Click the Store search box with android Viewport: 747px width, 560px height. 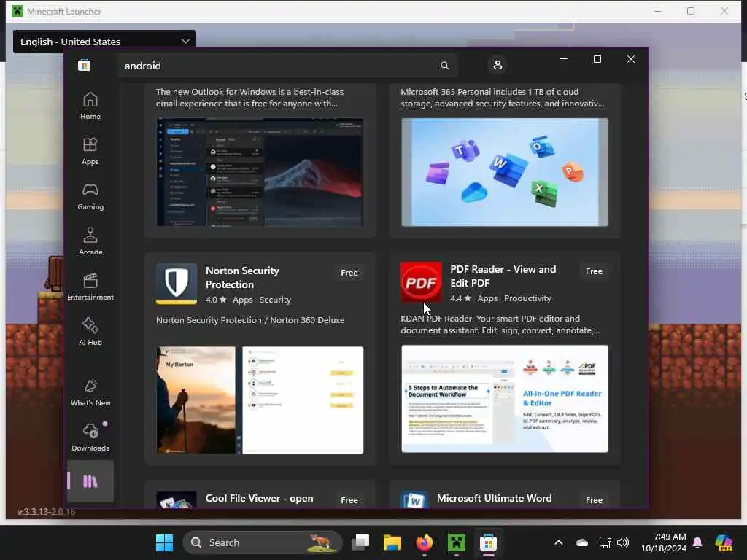point(287,65)
